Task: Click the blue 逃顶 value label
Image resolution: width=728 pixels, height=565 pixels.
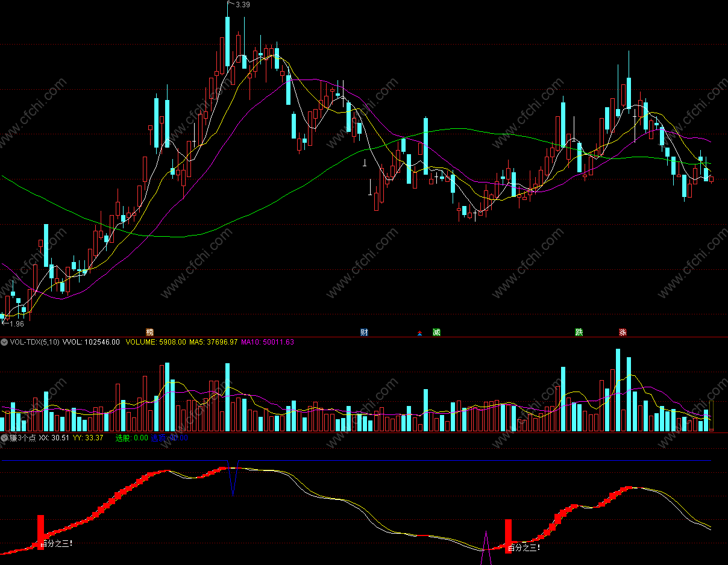Action: [x=169, y=438]
